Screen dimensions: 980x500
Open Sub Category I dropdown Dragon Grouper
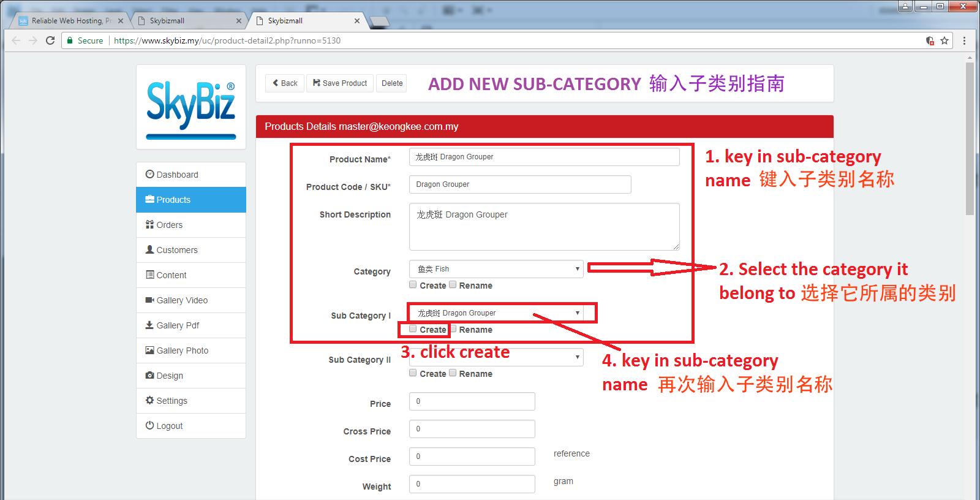point(496,313)
